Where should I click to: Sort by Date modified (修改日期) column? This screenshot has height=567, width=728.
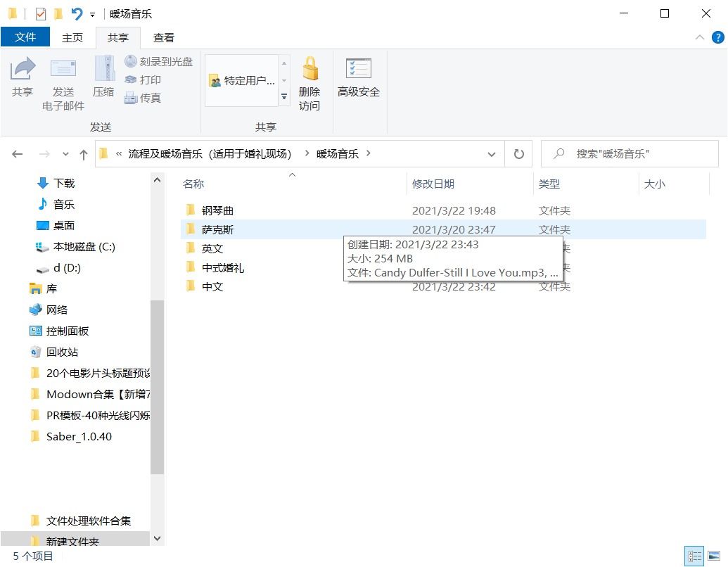coord(433,184)
